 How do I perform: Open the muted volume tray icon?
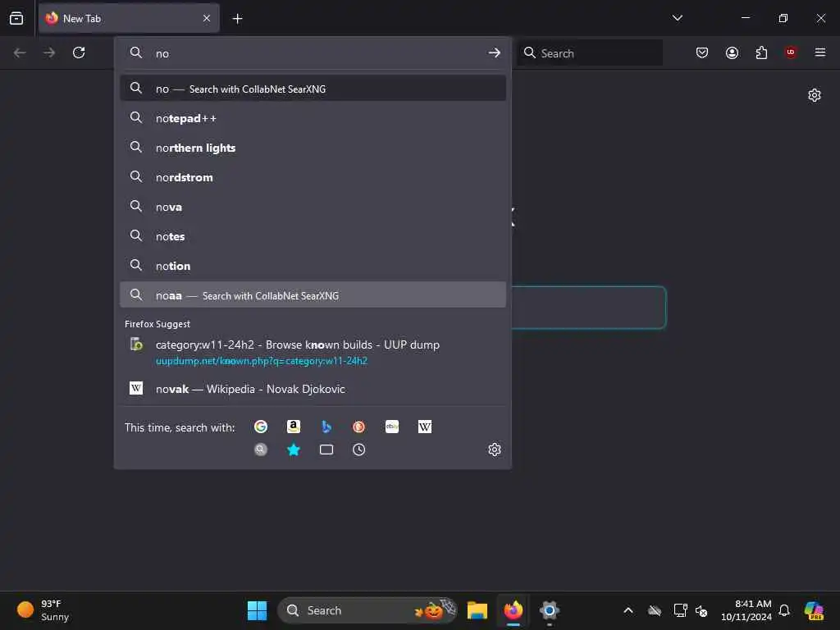click(x=701, y=610)
